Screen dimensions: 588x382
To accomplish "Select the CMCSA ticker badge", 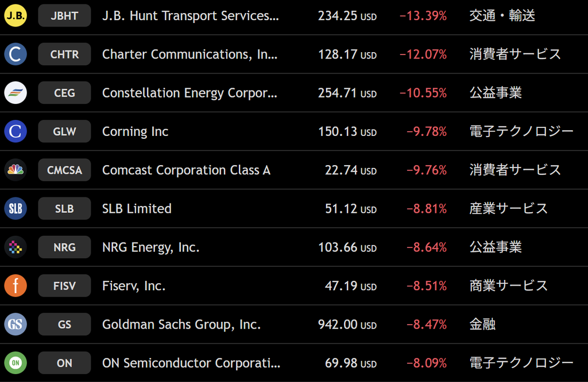I will click(x=64, y=170).
